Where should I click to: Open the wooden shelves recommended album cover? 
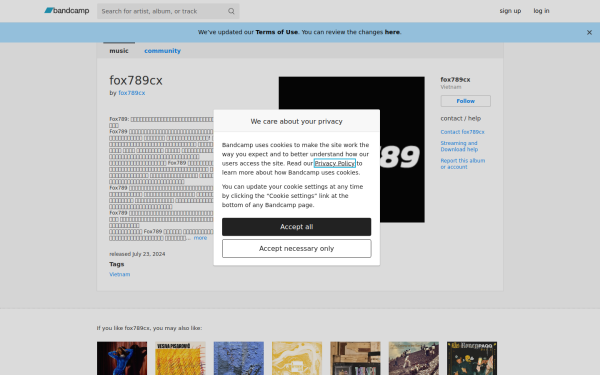point(355,358)
